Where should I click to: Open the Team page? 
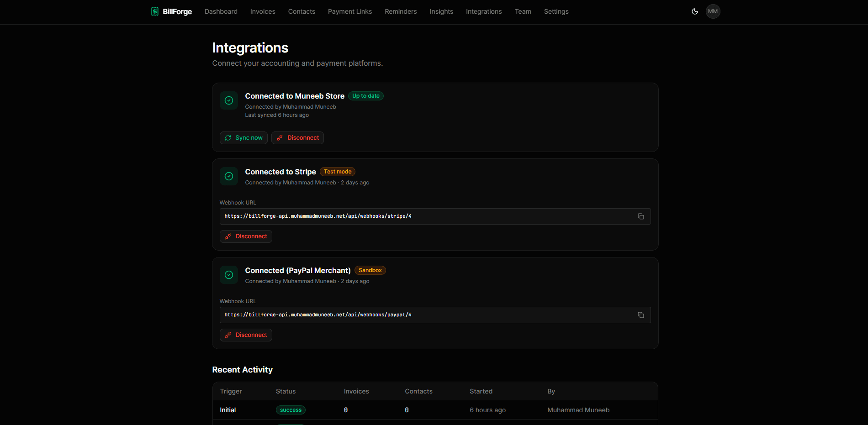point(523,11)
